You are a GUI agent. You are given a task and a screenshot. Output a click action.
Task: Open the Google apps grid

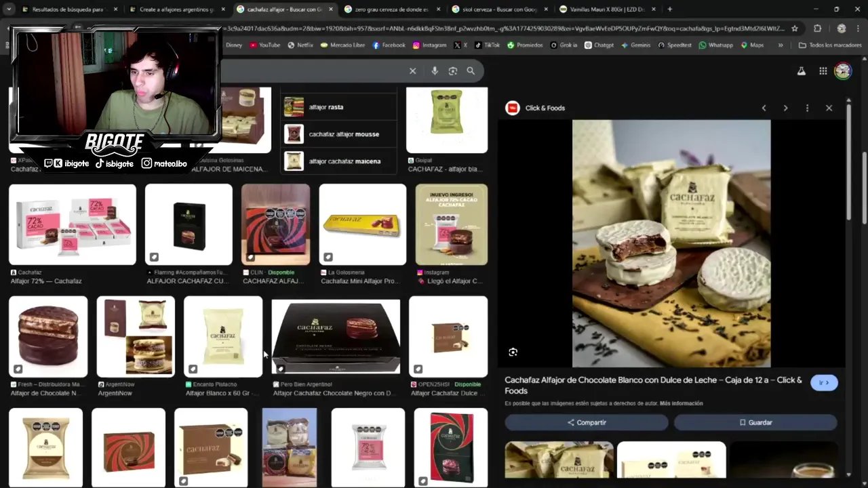823,71
